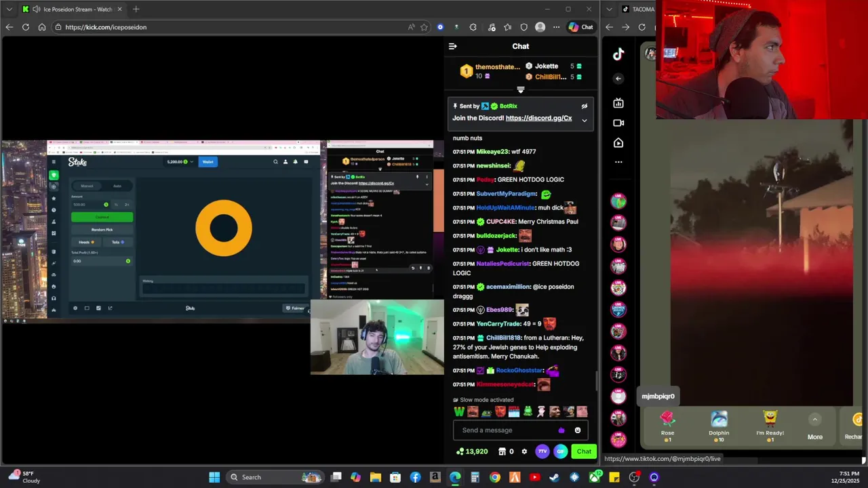
Task: Toggle Read aloud icon in address bar
Action: point(411,27)
